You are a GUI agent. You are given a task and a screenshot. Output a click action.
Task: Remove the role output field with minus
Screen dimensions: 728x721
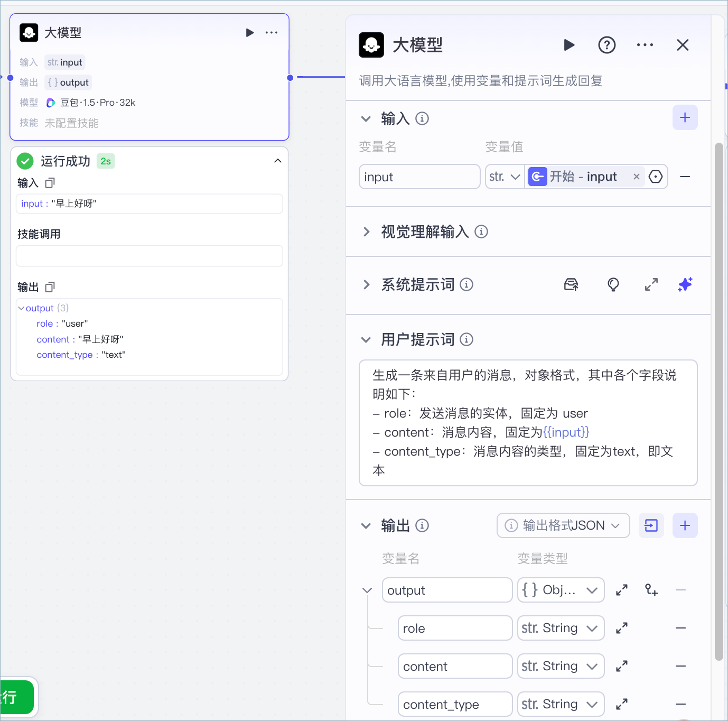pos(680,628)
